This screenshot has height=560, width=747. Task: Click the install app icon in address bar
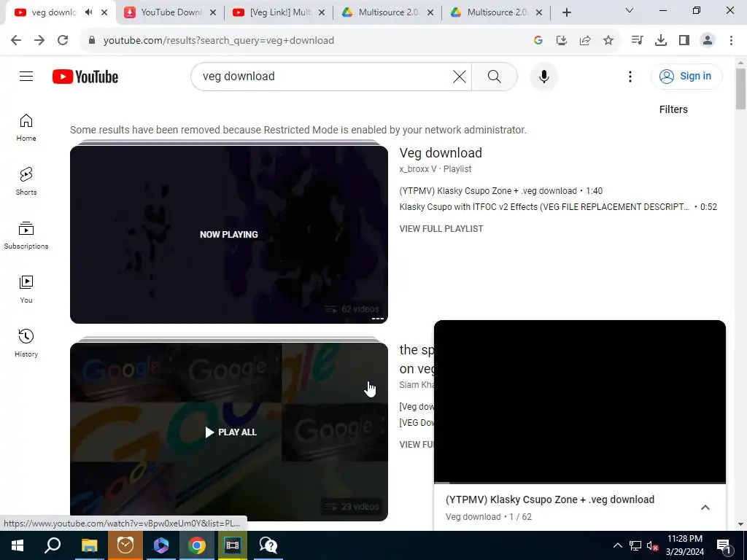point(562,41)
